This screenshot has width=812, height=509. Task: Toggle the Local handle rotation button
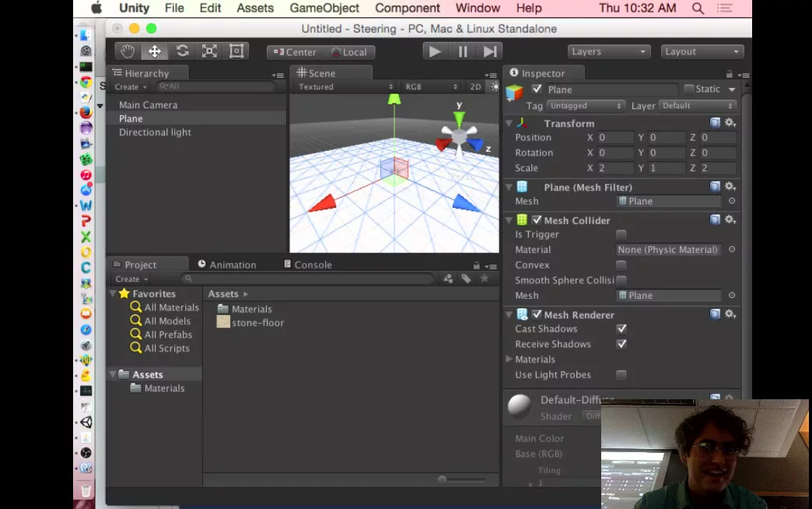tap(349, 52)
